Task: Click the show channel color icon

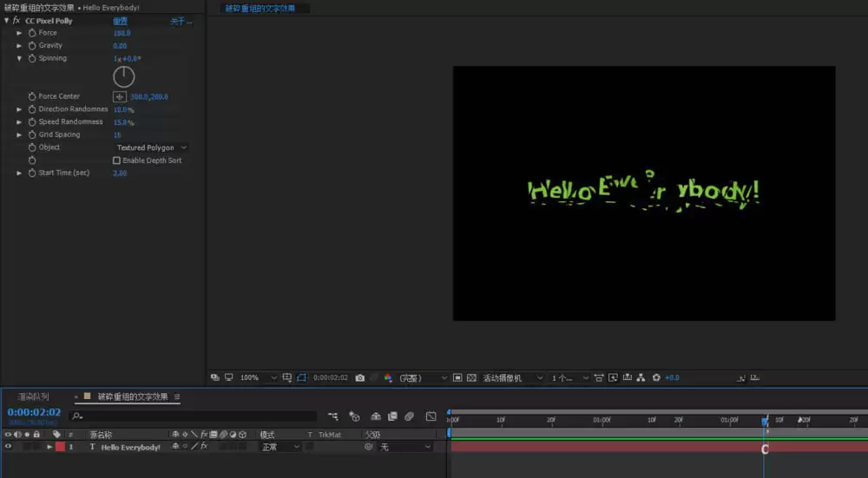Action: pyautogui.click(x=388, y=378)
